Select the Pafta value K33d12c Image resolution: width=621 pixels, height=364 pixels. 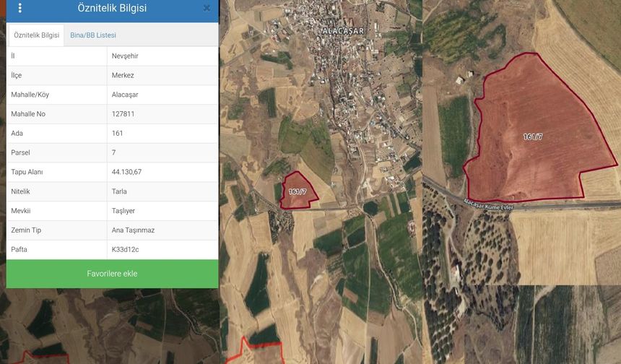click(x=125, y=250)
